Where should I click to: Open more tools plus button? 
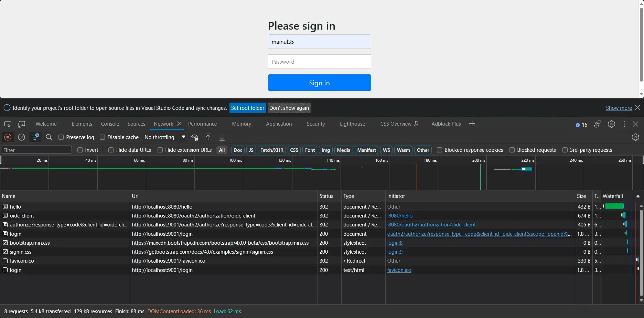pos(472,124)
